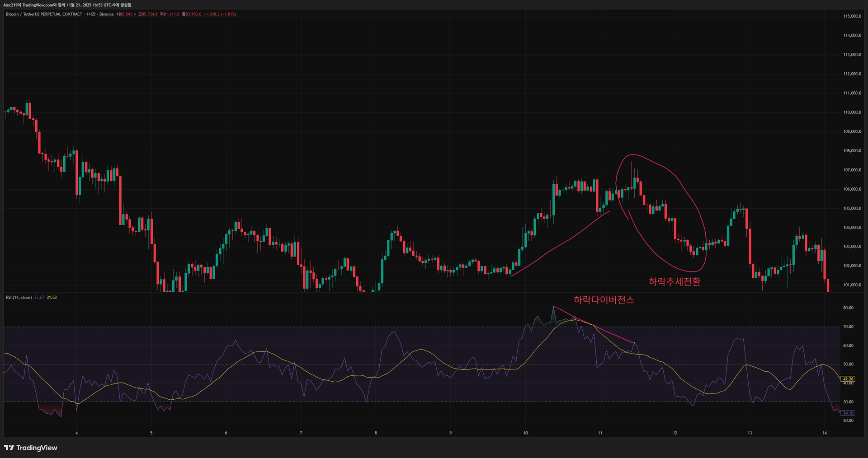Click the 110,000.0 price axis label
868x458 pixels.
[x=852, y=112]
